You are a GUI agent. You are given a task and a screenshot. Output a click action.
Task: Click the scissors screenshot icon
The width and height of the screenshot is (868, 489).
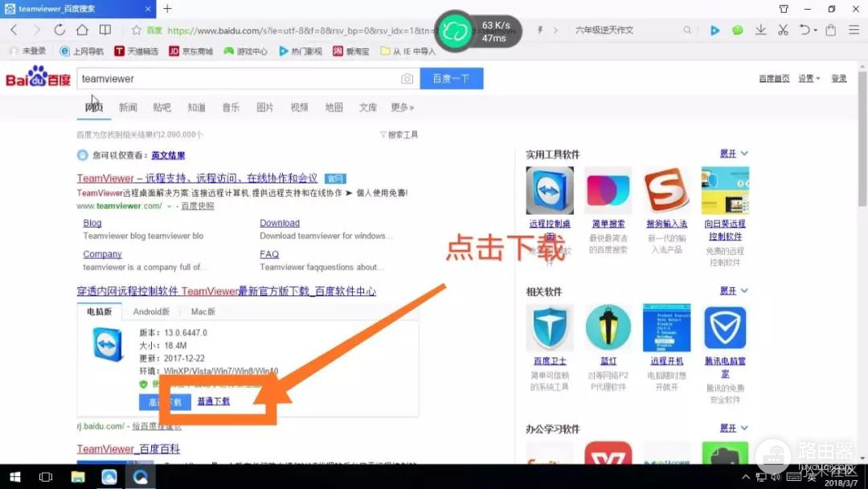point(783,30)
